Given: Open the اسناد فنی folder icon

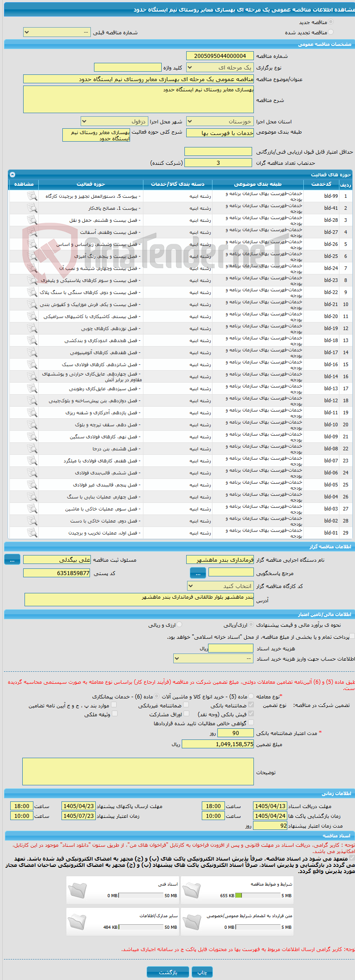Looking at the screenshot, I should (77, 890).
